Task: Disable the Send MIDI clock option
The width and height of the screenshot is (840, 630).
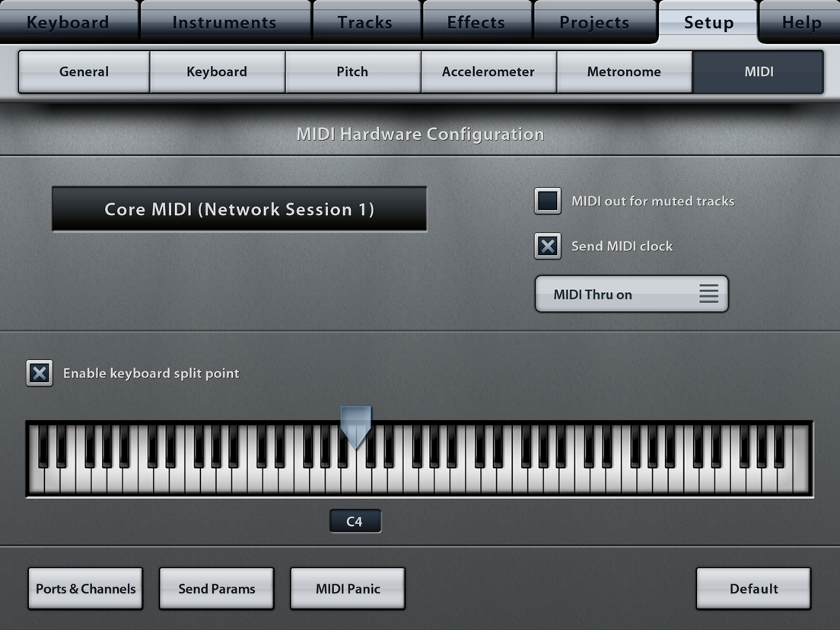Action: click(547, 246)
